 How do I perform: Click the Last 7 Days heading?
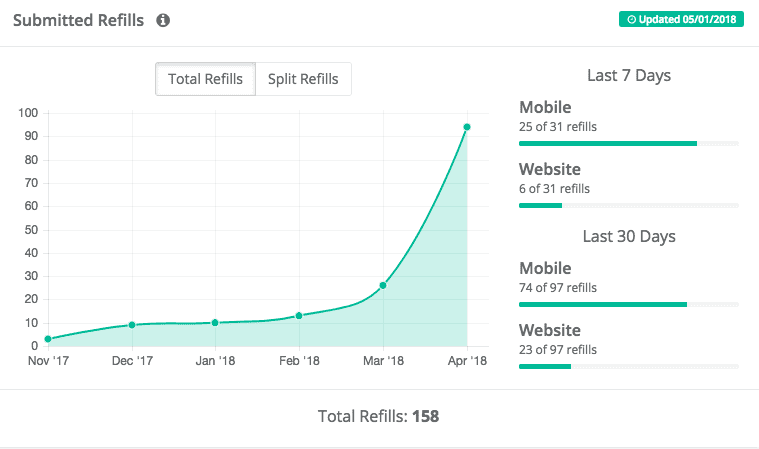click(629, 75)
